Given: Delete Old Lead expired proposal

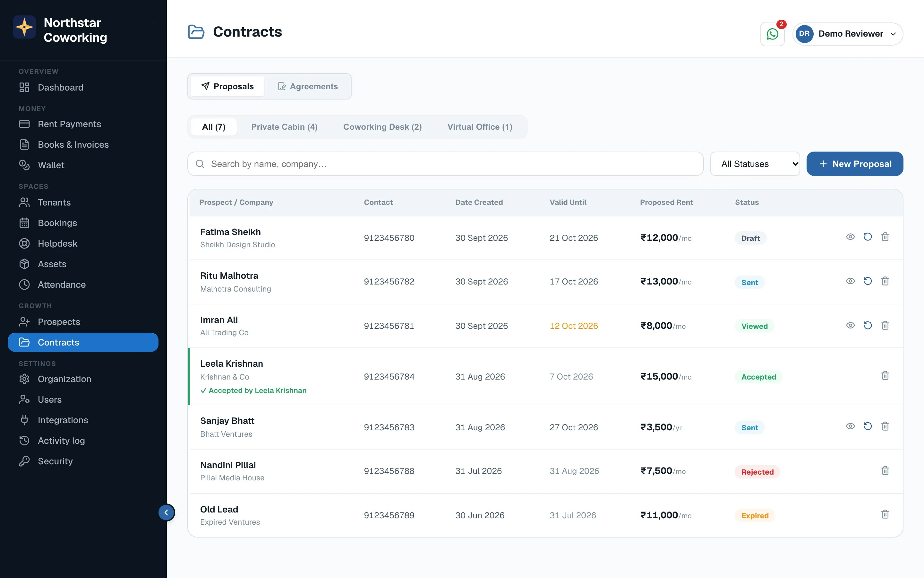Looking at the screenshot, I should tap(885, 514).
